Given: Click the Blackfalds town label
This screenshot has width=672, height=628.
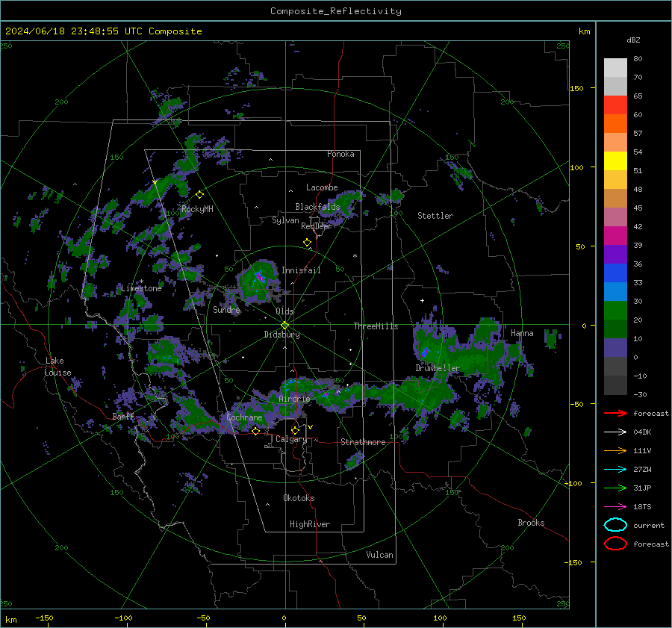Looking at the screenshot, I should pyautogui.click(x=317, y=207).
